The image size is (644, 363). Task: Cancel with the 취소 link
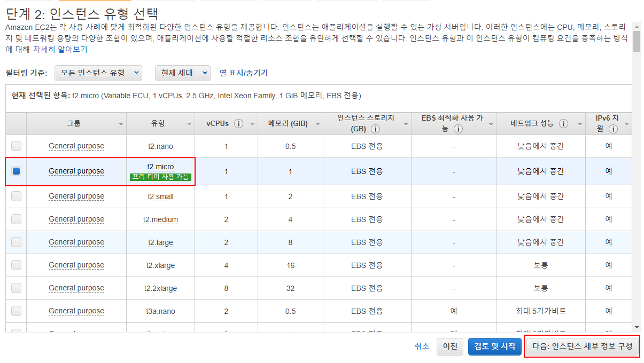point(422,346)
